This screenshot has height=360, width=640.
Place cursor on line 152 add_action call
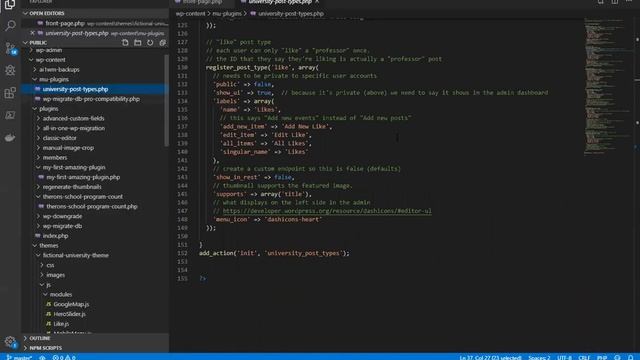point(274,253)
